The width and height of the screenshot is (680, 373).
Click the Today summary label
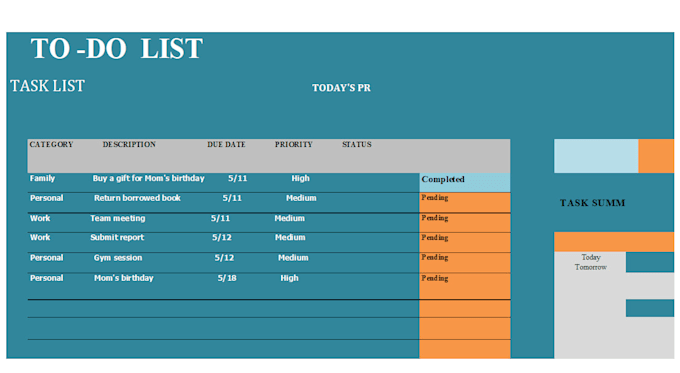point(591,257)
